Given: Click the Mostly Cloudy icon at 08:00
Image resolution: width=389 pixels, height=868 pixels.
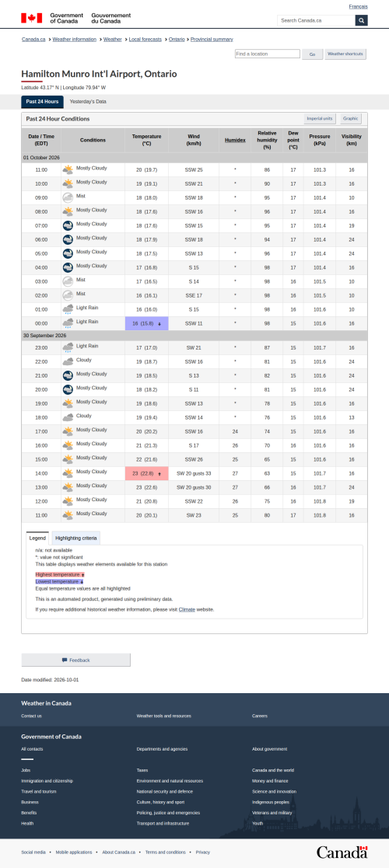Looking at the screenshot, I should tap(68, 211).
